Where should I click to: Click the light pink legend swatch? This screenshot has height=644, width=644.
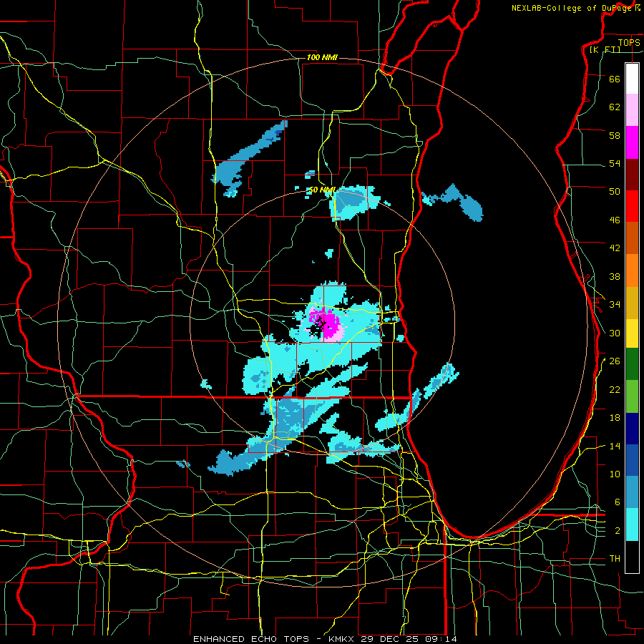click(x=632, y=110)
